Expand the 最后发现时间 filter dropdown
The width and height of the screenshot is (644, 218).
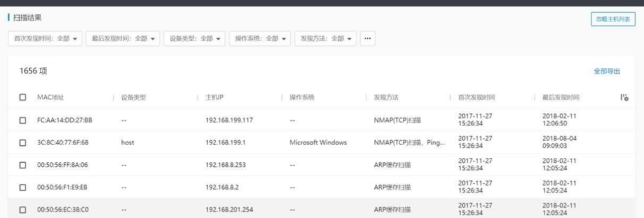(x=123, y=38)
